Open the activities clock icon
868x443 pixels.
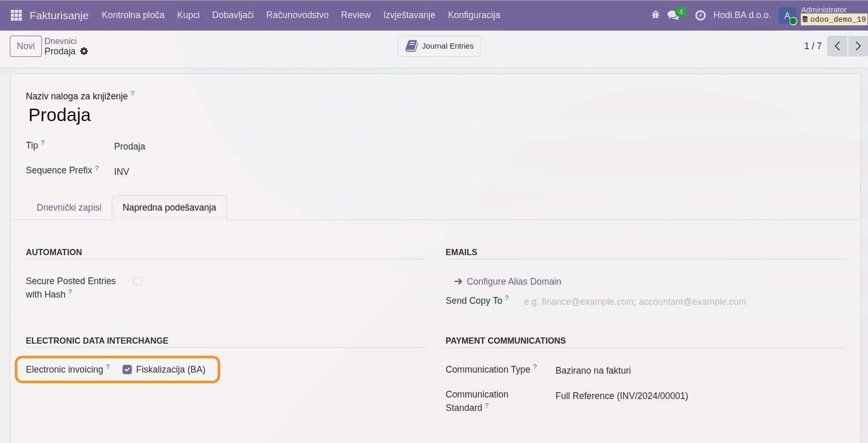700,16
